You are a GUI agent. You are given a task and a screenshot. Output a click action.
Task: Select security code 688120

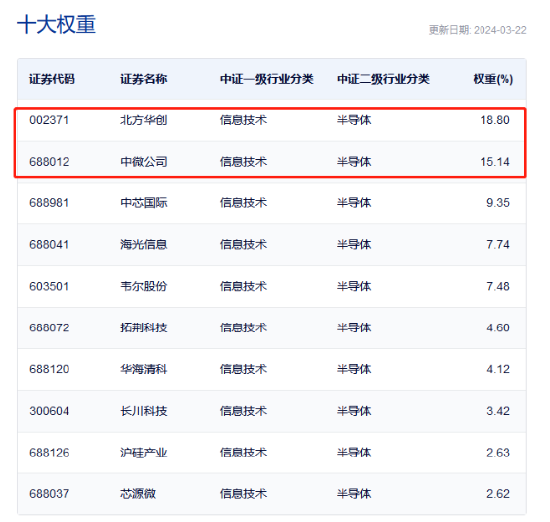(x=49, y=369)
